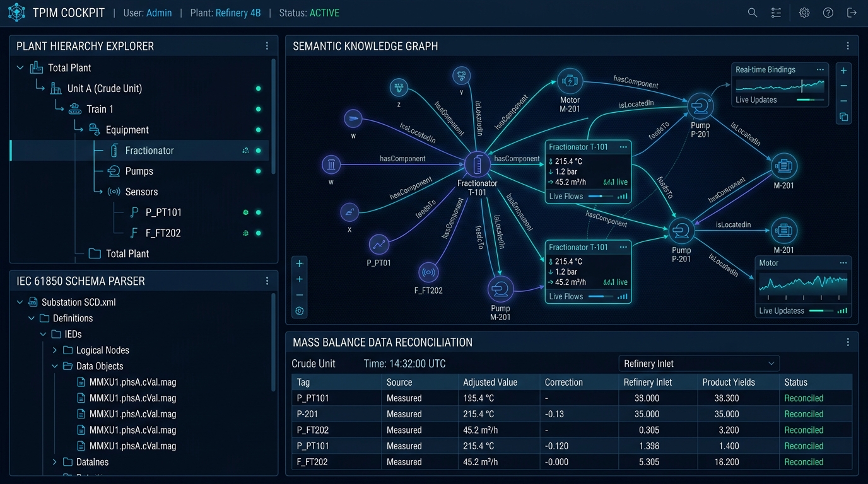Image resolution: width=868 pixels, height=484 pixels.
Task: Click the Plant Hierarchy Explorer scrollbar
Action: pyautogui.click(x=273, y=117)
